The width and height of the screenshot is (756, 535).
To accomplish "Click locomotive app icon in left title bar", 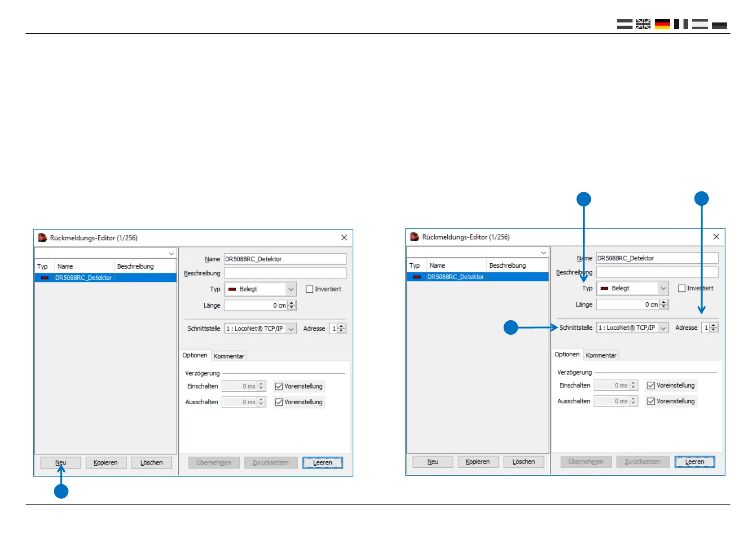I will tap(43, 238).
